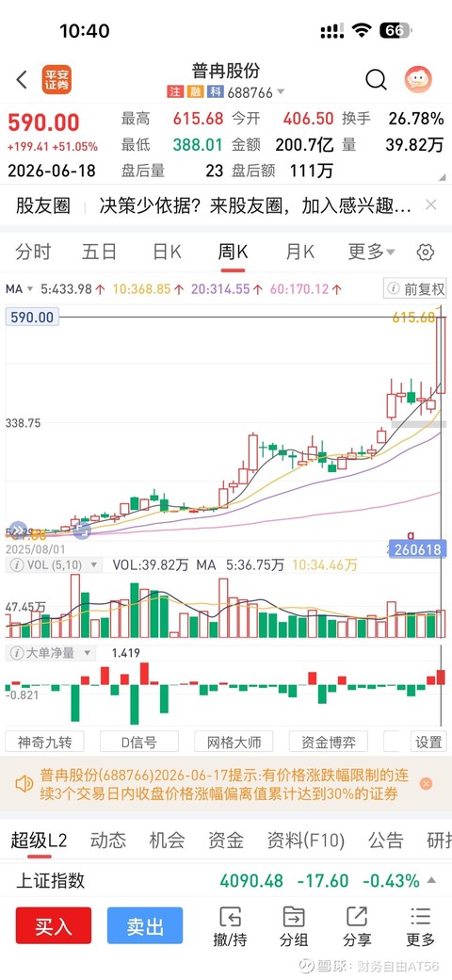Open the 大单净量 indicator dropdown
The image size is (452, 980).
[x=88, y=653]
